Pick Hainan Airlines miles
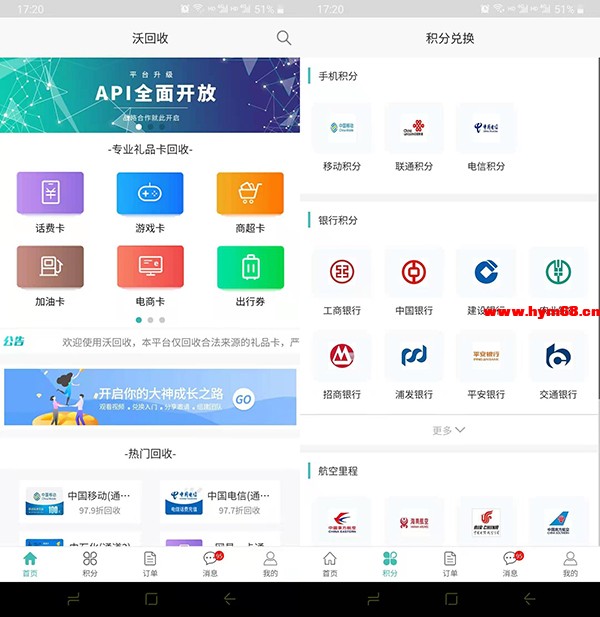This screenshot has width=600, height=617. (x=414, y=522)
